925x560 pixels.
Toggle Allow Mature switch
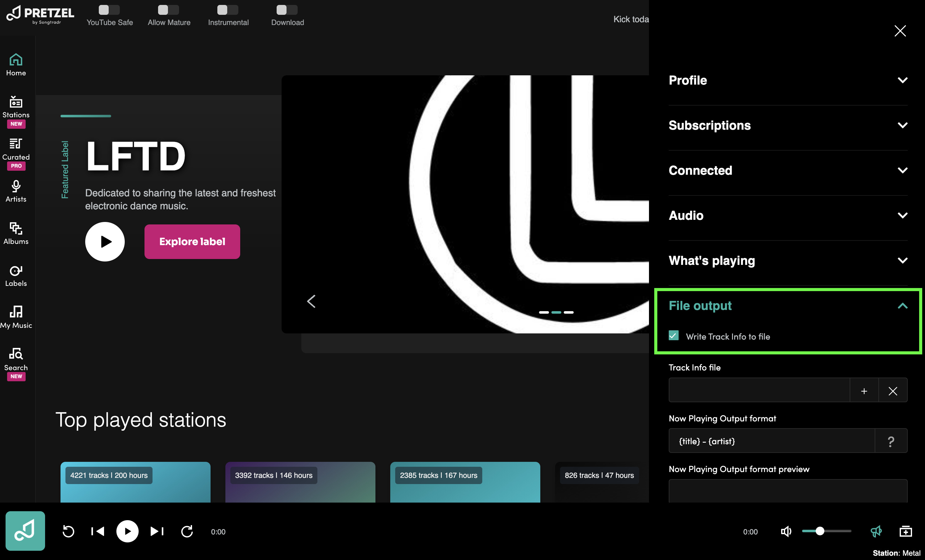(168, 10)
